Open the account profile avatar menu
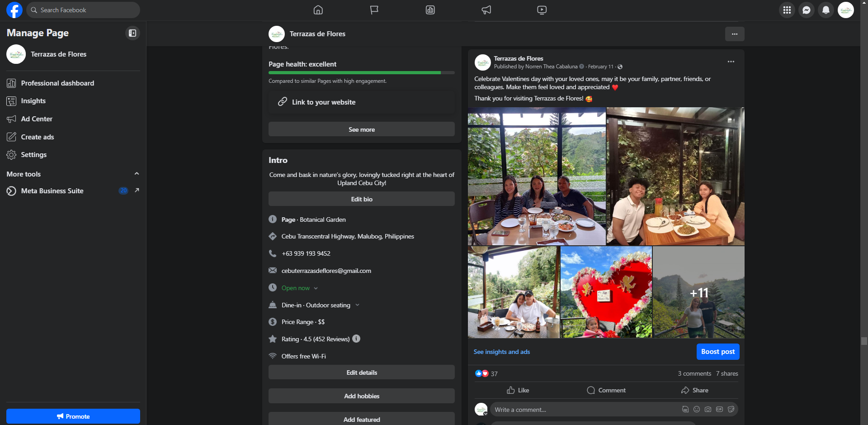Screen dimensions: 868x425 [x=846, y=10]
